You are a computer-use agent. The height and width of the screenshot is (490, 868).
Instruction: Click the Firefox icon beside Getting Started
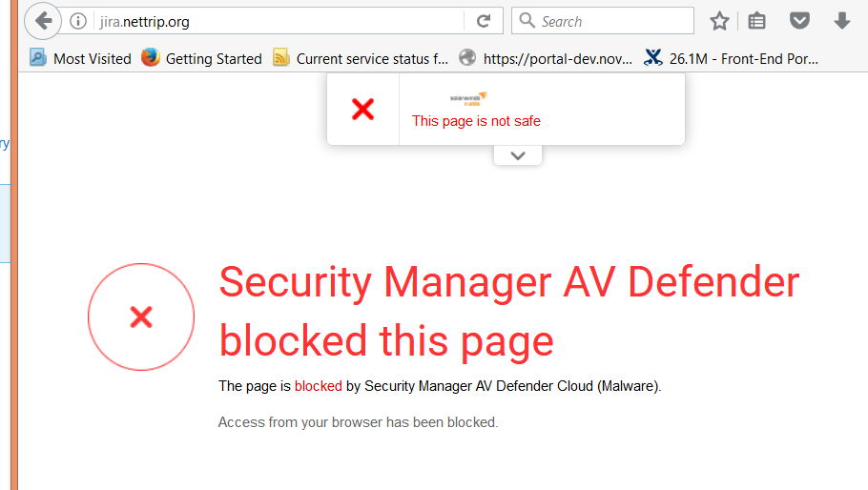(150, 57)
